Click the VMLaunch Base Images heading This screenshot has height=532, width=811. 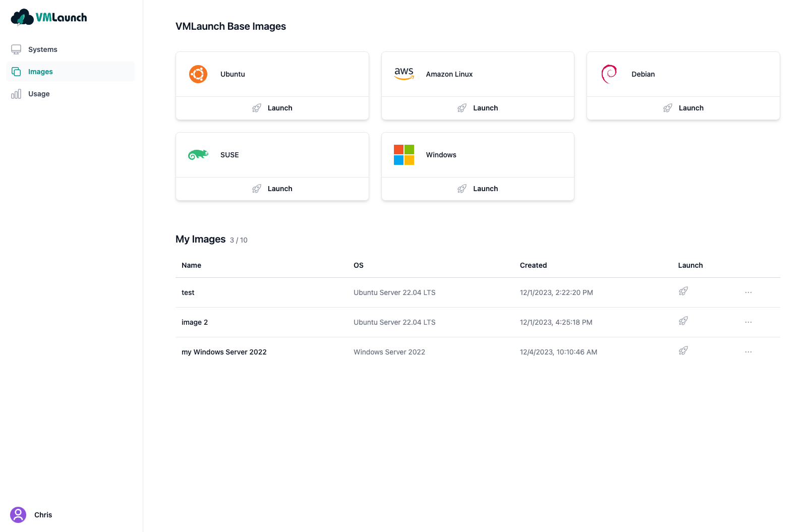(x=230, y=26)
